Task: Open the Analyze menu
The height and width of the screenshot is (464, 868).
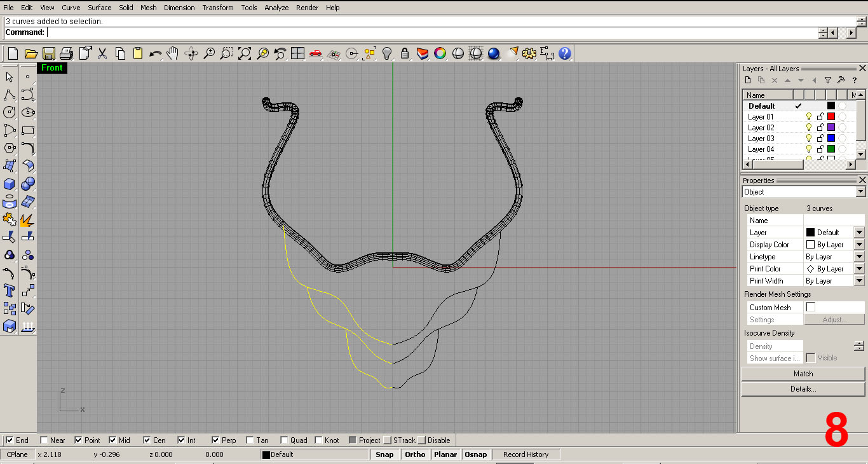Action: [276, 8]
